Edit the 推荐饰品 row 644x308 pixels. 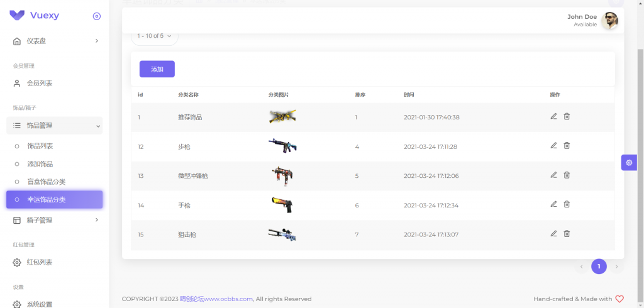pyautogui.click(x=553, y=116)
